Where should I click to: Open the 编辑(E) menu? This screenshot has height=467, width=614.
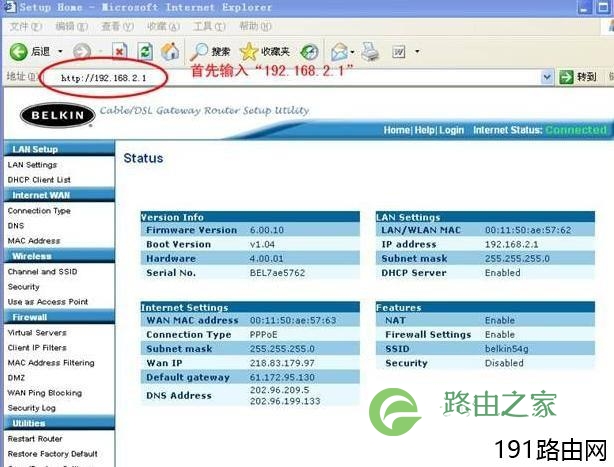(72, 26)
